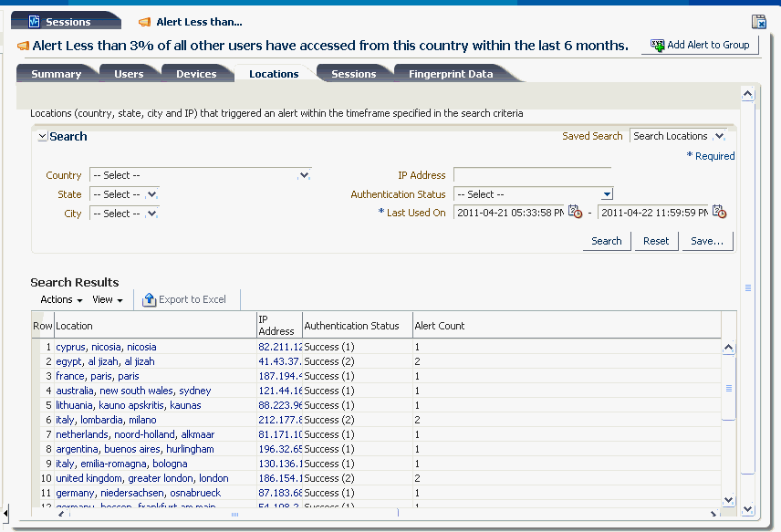Click the Reset button
Screen dimensions: 781x532
point(656,241)
